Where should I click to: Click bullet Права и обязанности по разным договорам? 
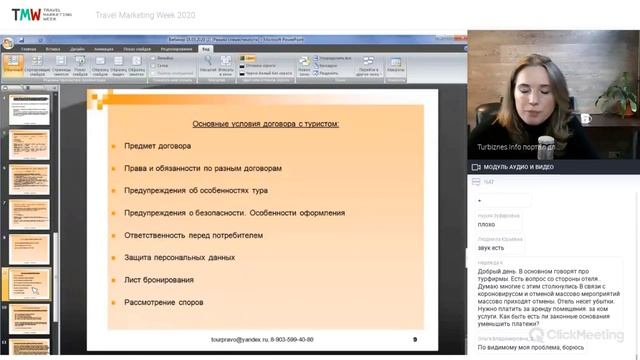(203, 168)
